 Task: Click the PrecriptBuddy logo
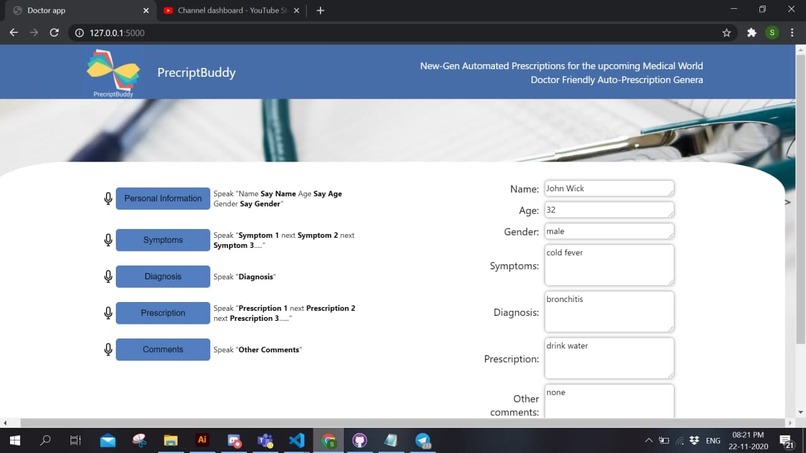(x=113, y=73)
